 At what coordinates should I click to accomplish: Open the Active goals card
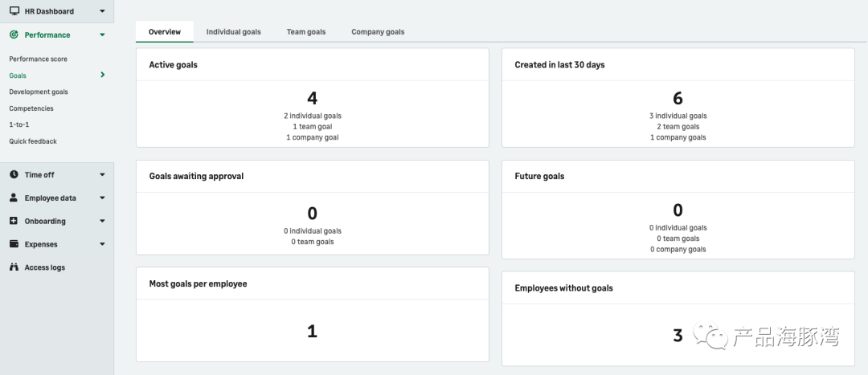pos(312,98)
